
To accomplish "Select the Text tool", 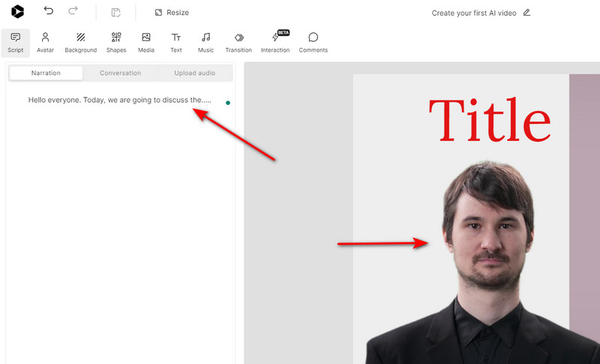I will pos(175,43).
